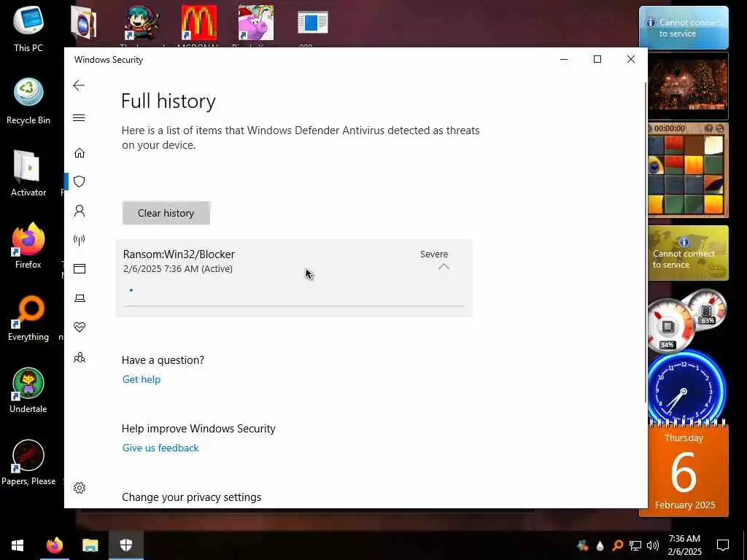Open the hamburger navigation menu
747x560 pixels.
pos(79,117)
